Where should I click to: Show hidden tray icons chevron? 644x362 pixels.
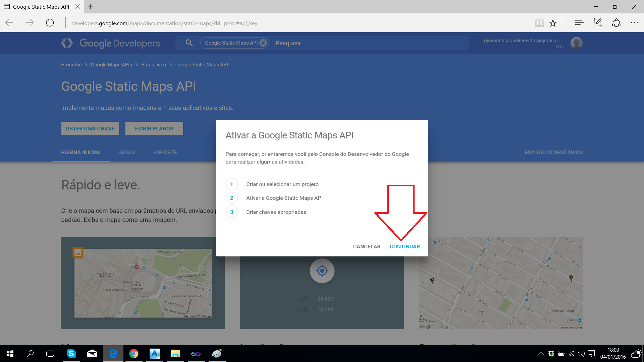pos(541,354)
